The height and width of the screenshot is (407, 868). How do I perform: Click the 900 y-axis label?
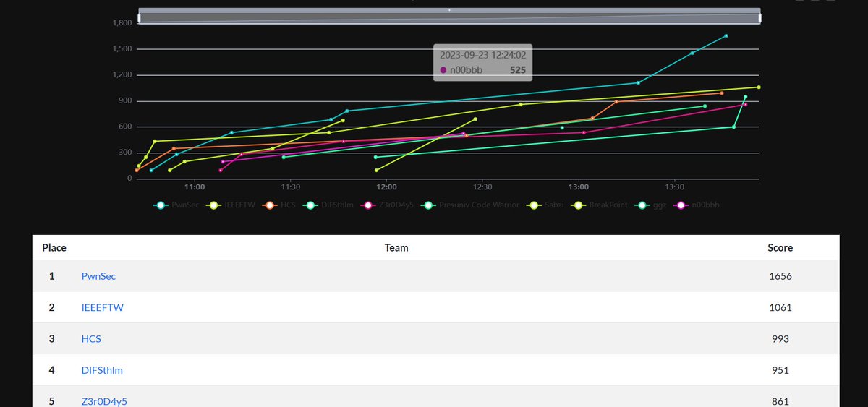[x=126, y=101]
